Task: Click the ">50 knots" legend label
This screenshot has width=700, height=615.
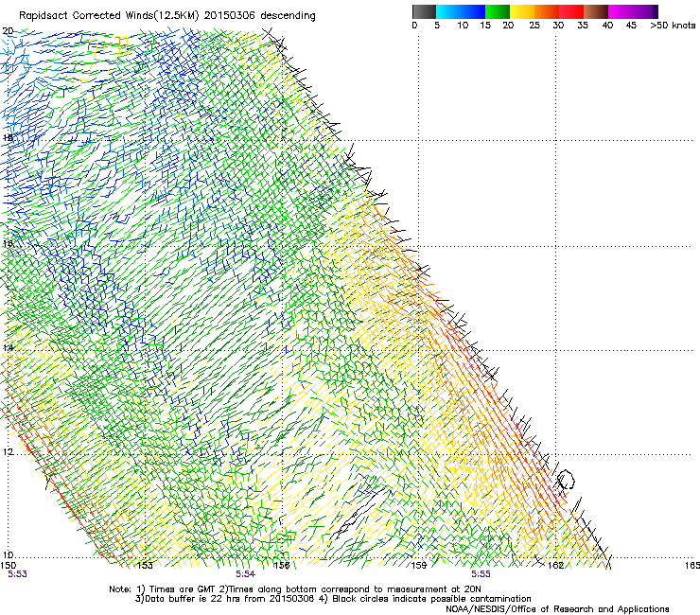Action: 673,26
